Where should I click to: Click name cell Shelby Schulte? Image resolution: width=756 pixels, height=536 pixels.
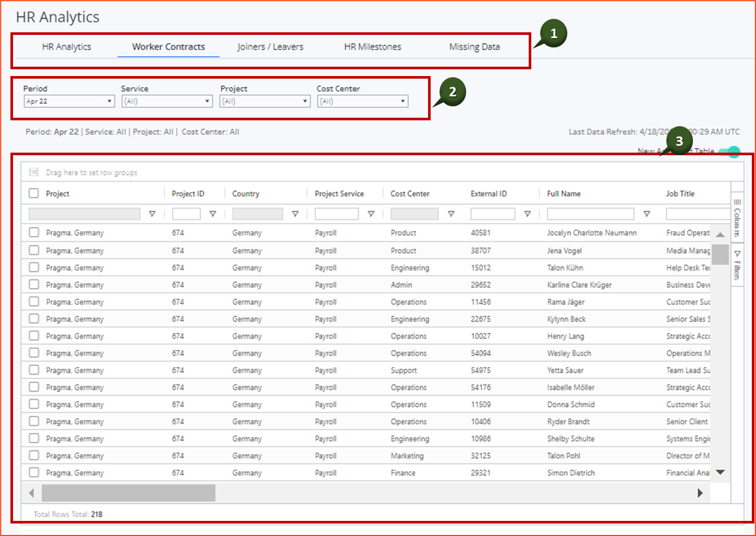(x=571, y=439)
